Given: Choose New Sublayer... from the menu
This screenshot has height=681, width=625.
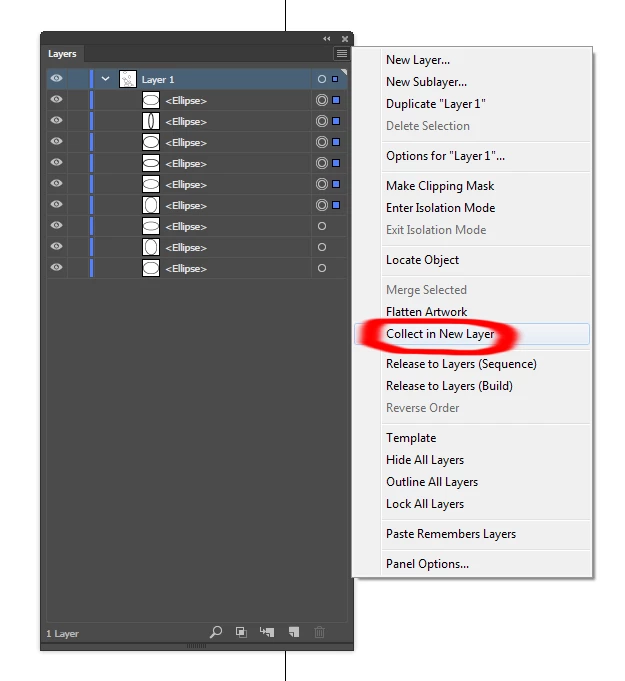Looking at the screenshot, I should (427, 82).
